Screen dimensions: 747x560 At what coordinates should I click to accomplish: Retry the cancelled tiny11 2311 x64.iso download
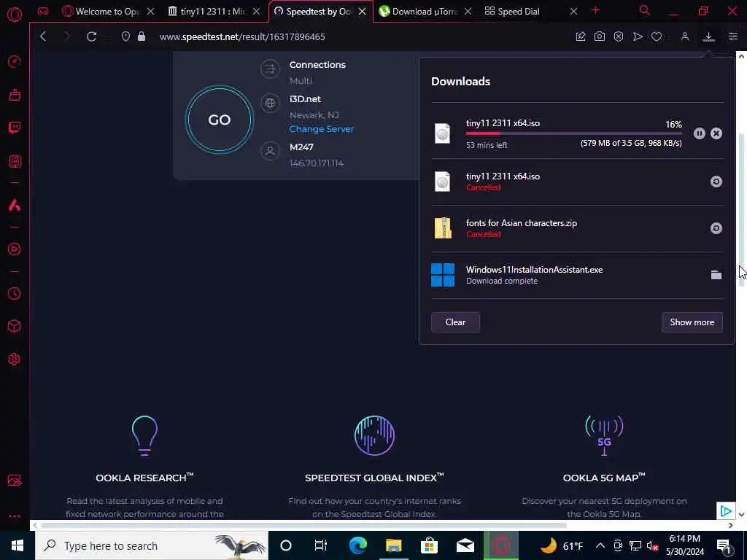click(x=716, y=182)
